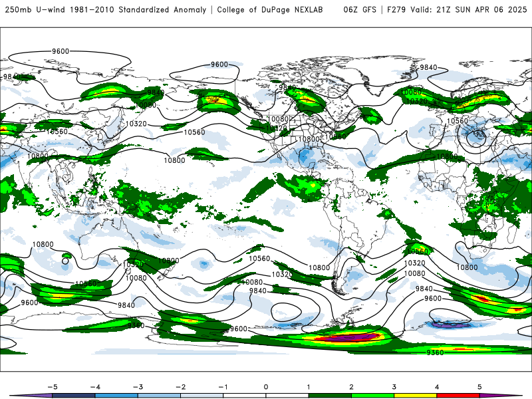Pick the pale blue -2 to -1 colorbar segment
This screenshot has height=399, width=532.
pyautogui.click(x=202, y=396)
